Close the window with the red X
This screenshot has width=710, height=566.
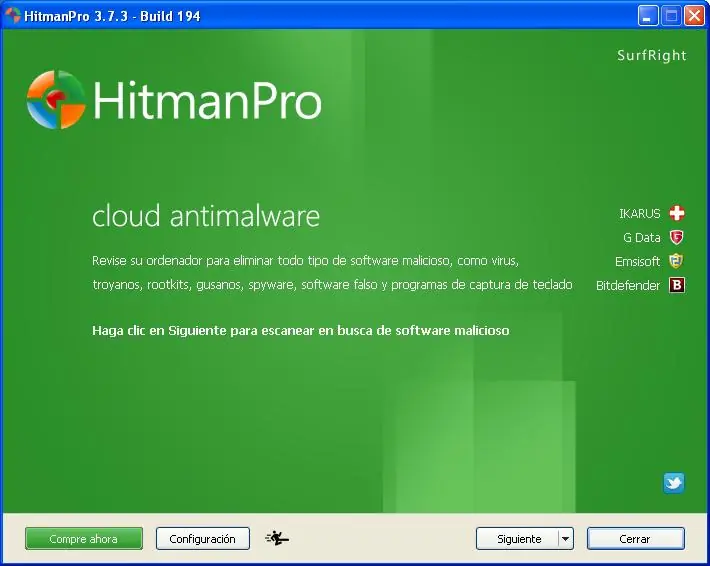click(695, 16)
